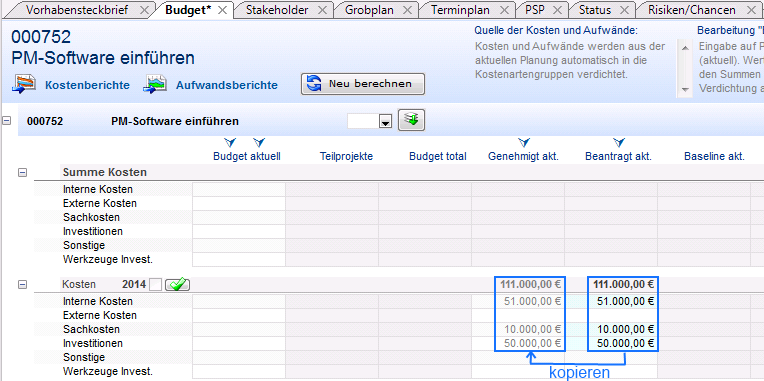Click the Summe Kosten heading
This screenshot has width=764, height=381.
point(105,172)
